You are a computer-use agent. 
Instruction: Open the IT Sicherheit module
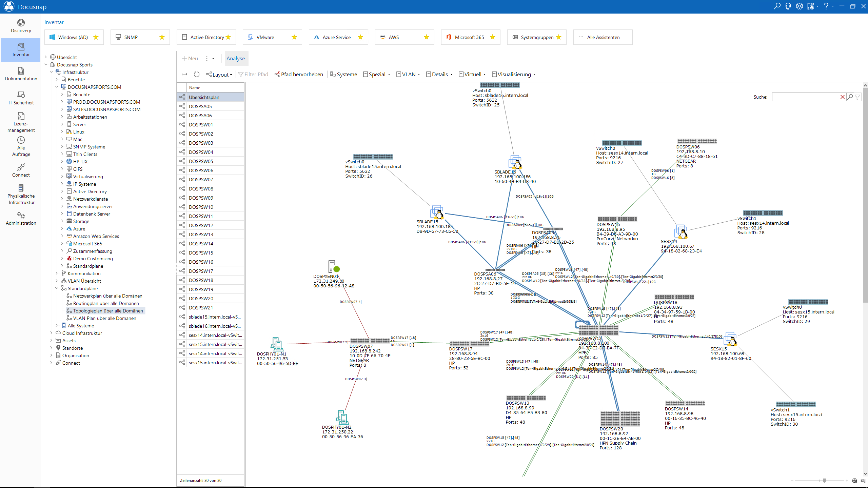[x=21, y=98]
